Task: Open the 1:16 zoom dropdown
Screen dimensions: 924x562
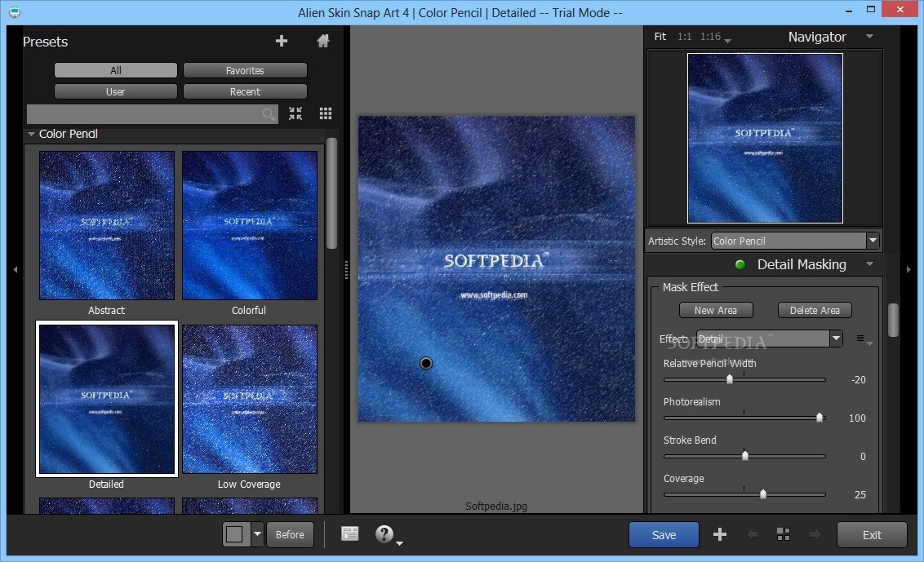Action: [x=715, y=38]
